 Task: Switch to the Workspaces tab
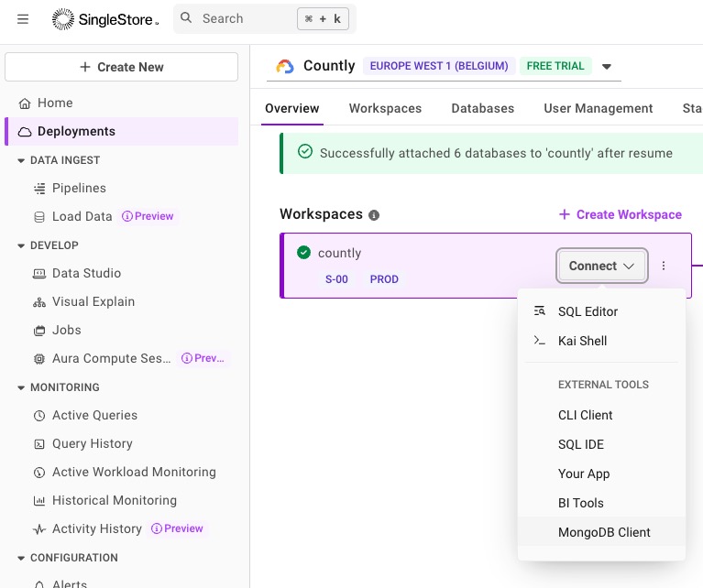tap(385, 108)
